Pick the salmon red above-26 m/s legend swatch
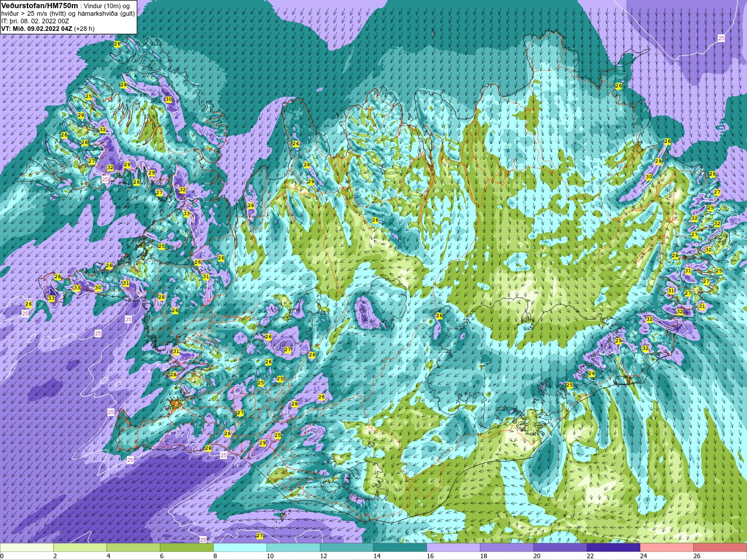747x560 pixels. (x=720, y=548)
